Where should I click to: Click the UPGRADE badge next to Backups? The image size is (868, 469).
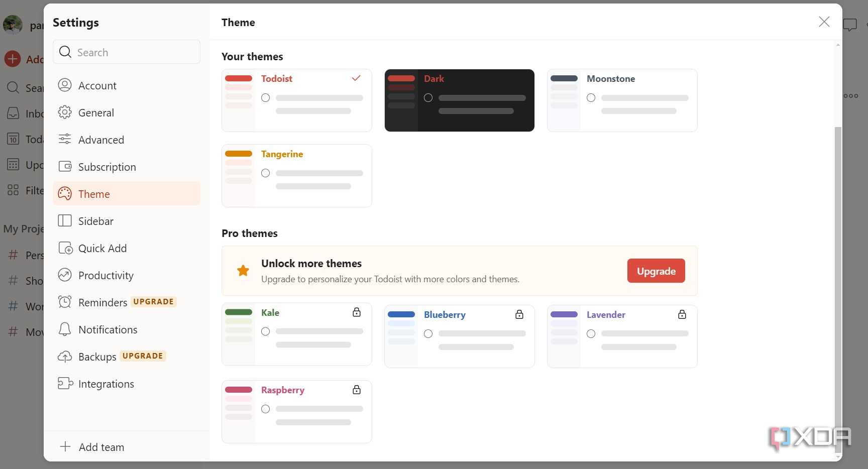[143, 356]
